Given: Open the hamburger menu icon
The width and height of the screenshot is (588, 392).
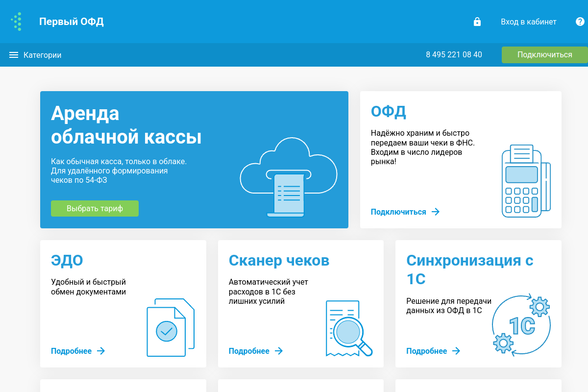Looking at the screenshot, I should click(14, 55).
